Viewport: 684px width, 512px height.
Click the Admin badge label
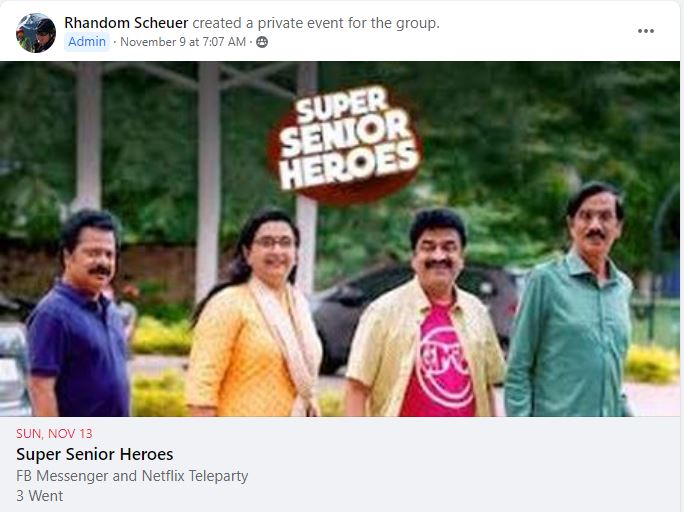[87, 42]
